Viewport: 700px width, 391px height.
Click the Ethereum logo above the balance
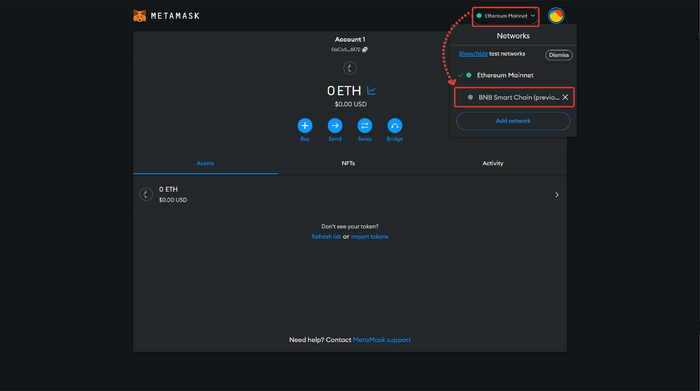pyautogui.click(x=350, y=68)
